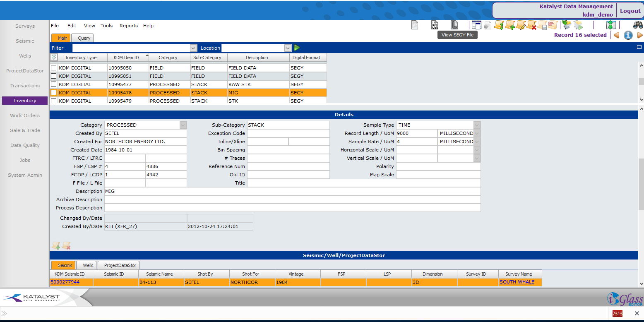The height and width of the screenshot is (322, 644).
Task: Click green vertical expand arrows icon
Action: [611, 25]
